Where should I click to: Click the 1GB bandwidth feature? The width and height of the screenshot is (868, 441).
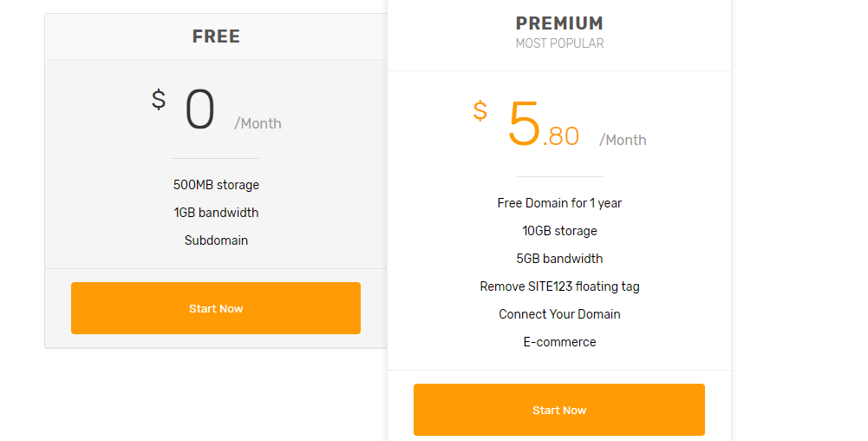pos(216,213)
